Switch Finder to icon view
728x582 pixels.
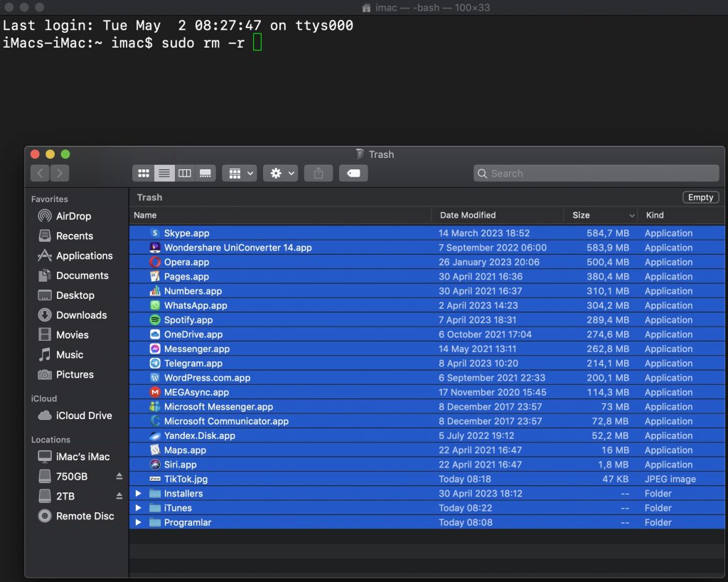[144, 173]
